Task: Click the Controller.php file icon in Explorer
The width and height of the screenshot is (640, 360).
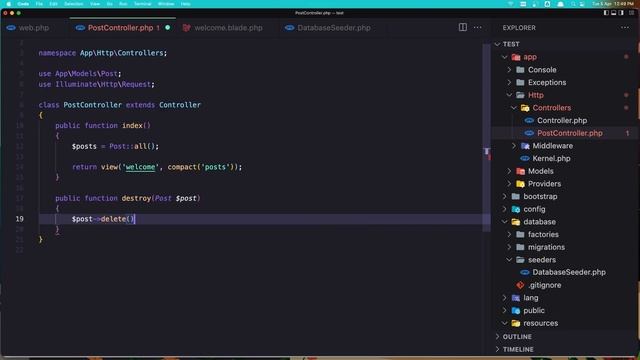Action: tap(529, 120)
